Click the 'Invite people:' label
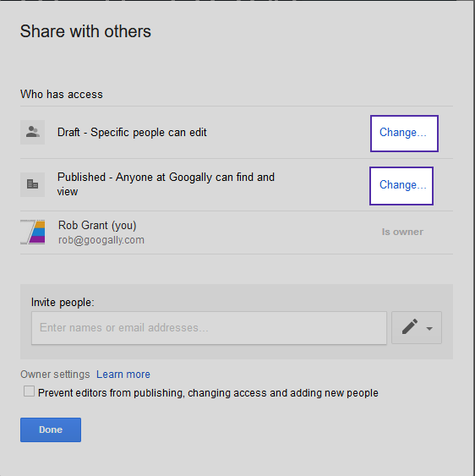Image resolution: width=475 pixels, height=476 pixels. 63,303
